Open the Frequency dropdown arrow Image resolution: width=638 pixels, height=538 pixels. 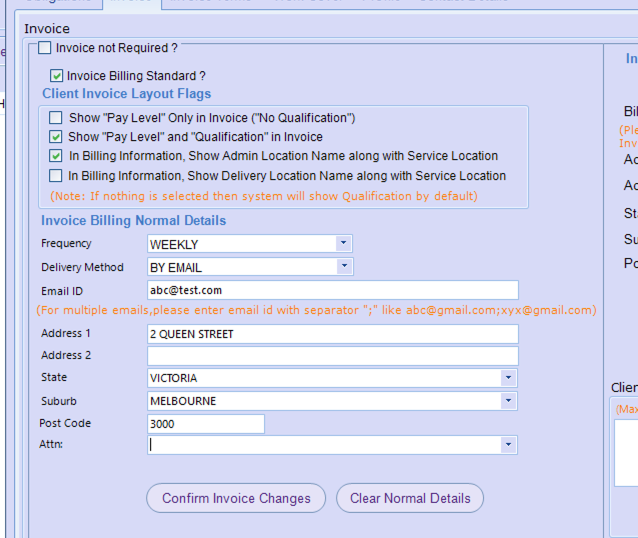pyautogui.click(x=343, y=243)
